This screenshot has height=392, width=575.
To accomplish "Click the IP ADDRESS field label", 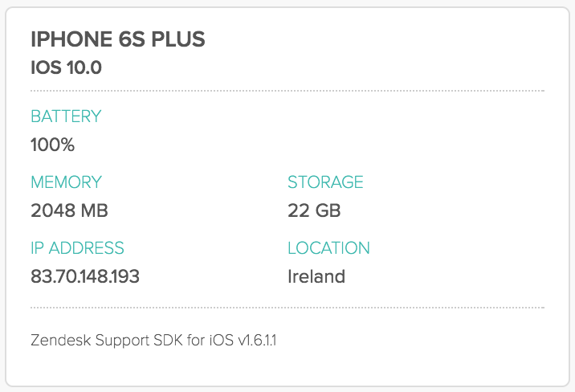I will point(77,248).
